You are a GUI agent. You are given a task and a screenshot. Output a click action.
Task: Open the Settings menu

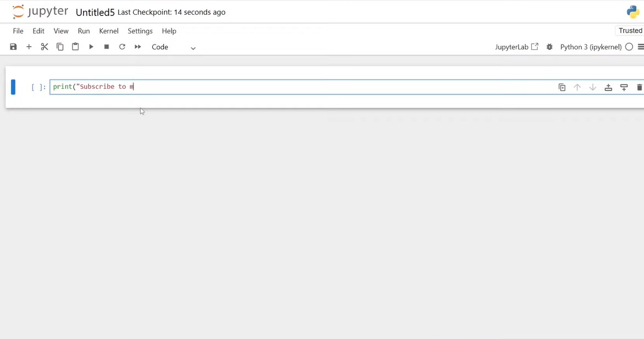pyautogui.click(x=140, y=31)
